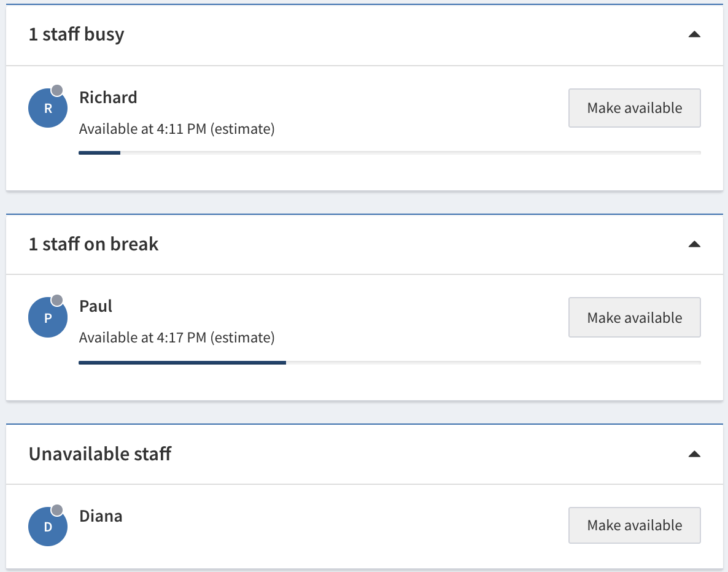Click Paul's grey status dot
This screenshot has width=728, height=572.
tap(57, 300)
